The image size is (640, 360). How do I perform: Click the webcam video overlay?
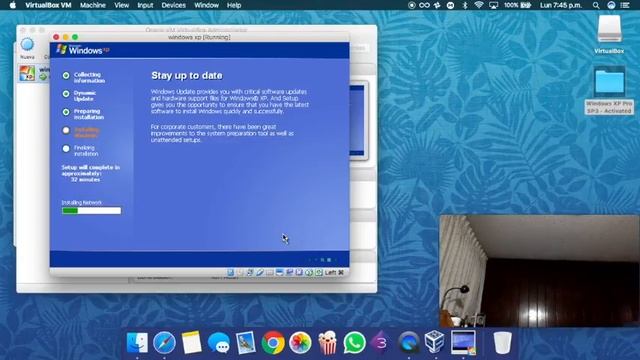(539, 271)
